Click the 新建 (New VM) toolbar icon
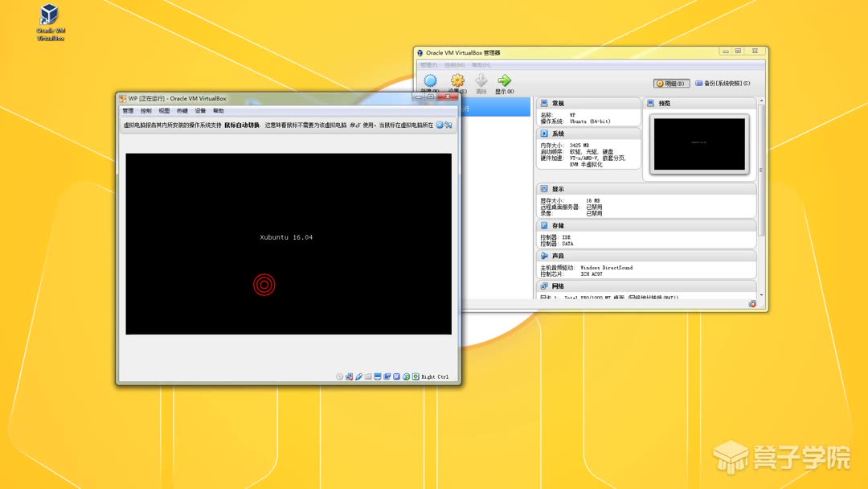868x489 pixels. point(430,80)
